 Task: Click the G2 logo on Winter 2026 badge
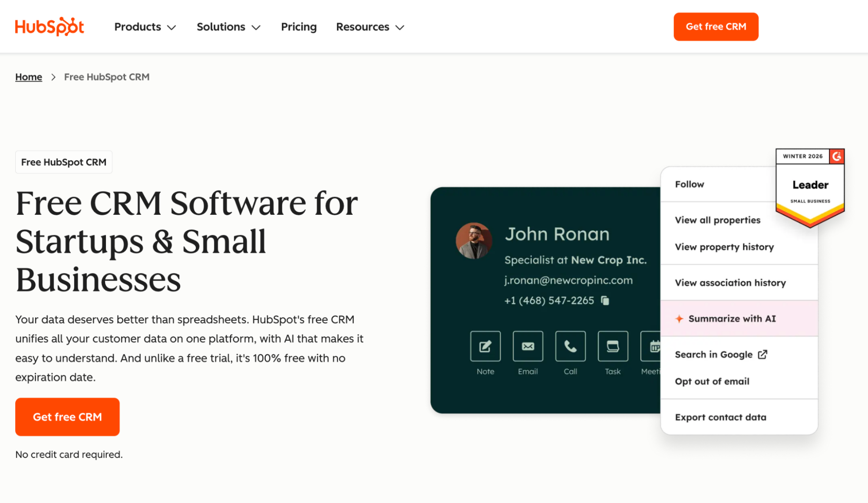(x=837, y=156)
